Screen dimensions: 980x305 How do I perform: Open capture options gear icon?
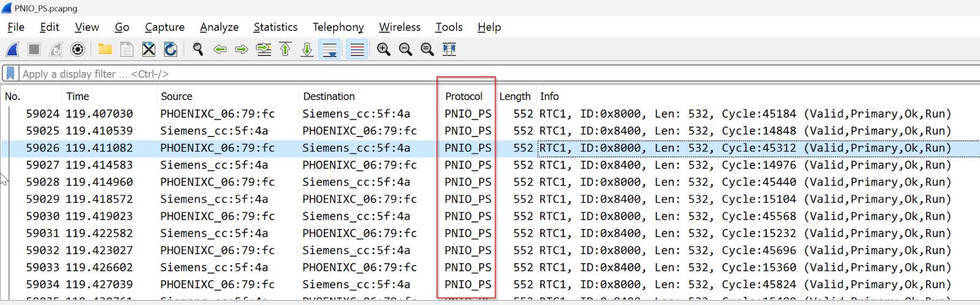pos(78,50)
